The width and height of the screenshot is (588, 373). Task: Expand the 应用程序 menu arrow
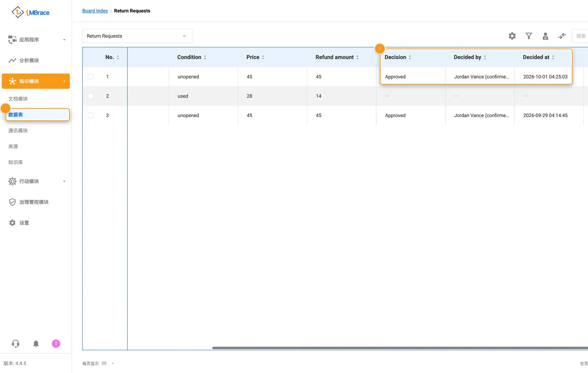click(x=64, y=40)
